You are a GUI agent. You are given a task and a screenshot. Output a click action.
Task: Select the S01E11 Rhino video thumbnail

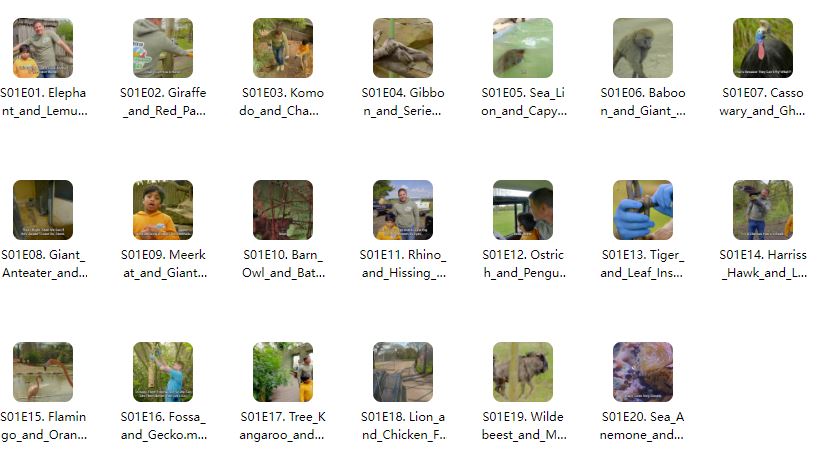(403, 210)
